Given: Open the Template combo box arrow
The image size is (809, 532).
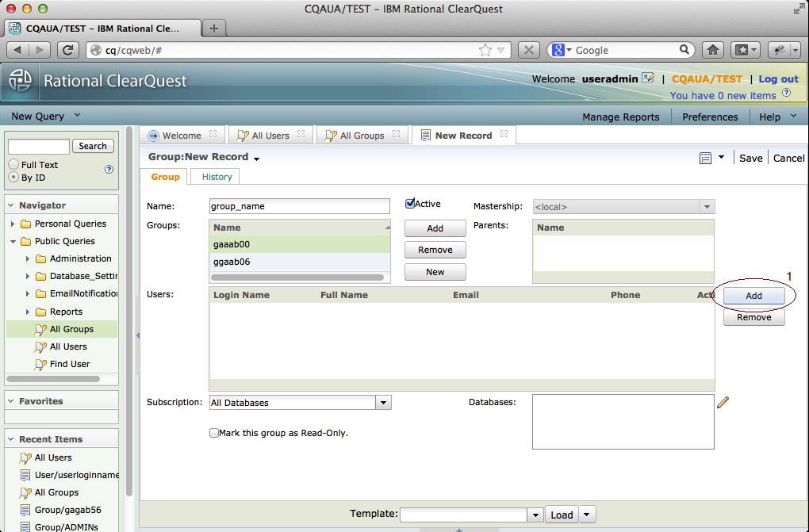Looking at the screenshot, I should tap(535, 515).
